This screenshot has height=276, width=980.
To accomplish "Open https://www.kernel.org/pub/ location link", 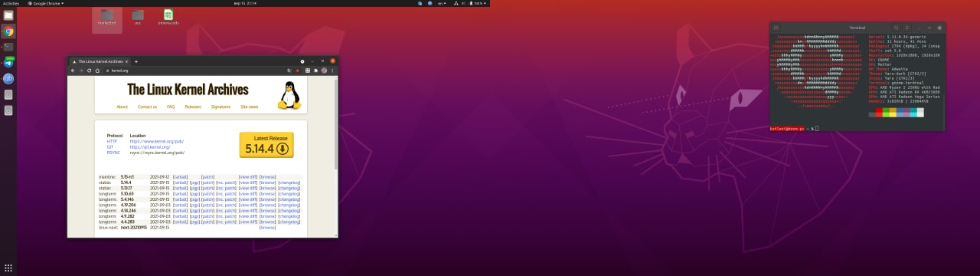I will (x=156, y=141).
